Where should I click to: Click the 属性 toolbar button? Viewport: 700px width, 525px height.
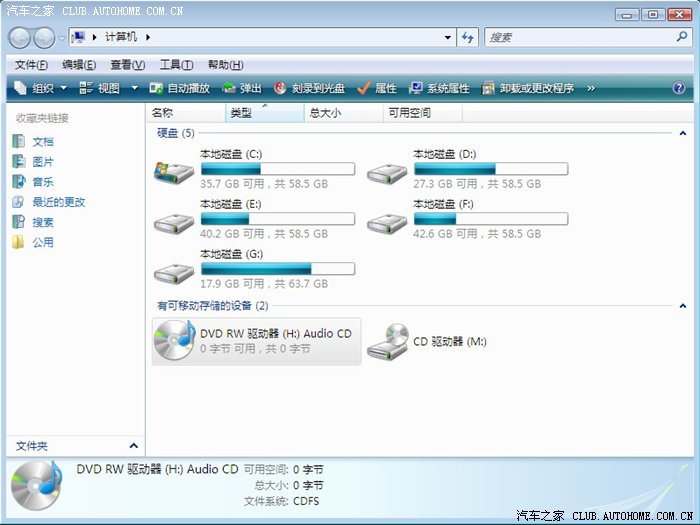(377, 88)
